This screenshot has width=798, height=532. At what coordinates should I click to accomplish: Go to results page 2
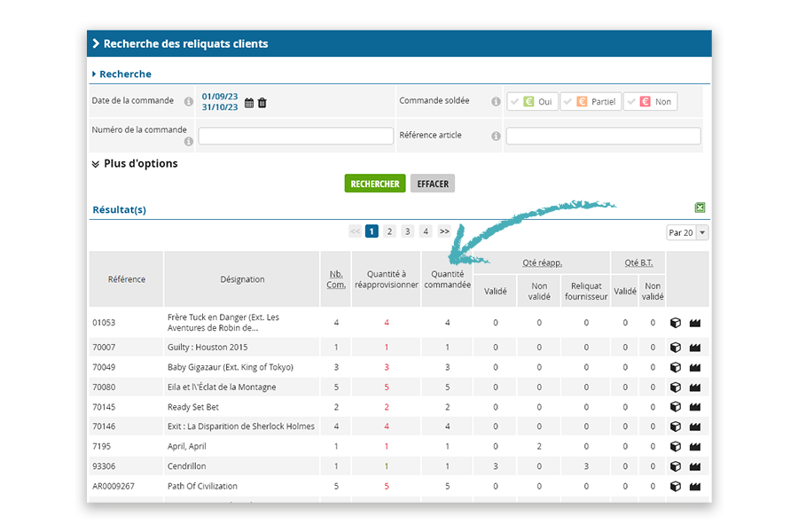(389, 231)
